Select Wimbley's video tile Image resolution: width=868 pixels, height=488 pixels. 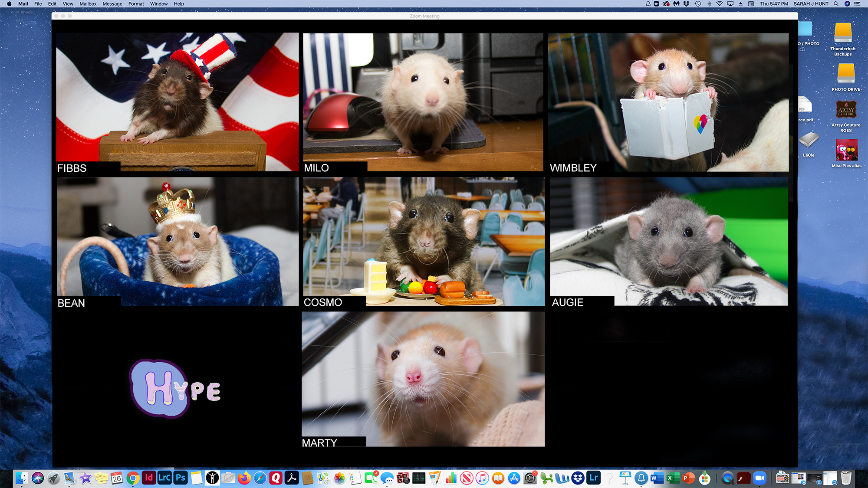[668, 102]
